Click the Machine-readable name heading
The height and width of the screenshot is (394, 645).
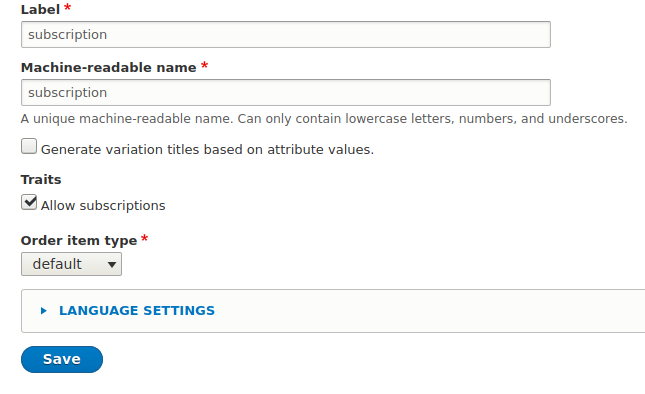coord(109,67)
